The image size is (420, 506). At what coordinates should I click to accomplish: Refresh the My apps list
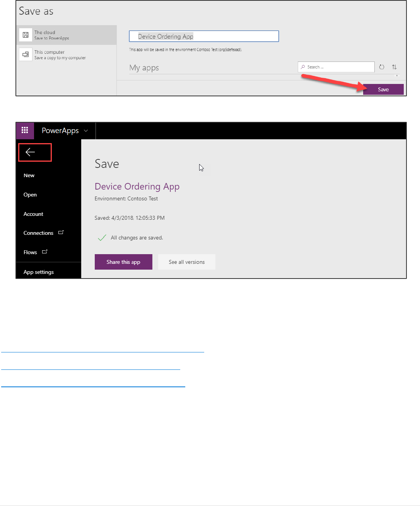tap(382, 67)
